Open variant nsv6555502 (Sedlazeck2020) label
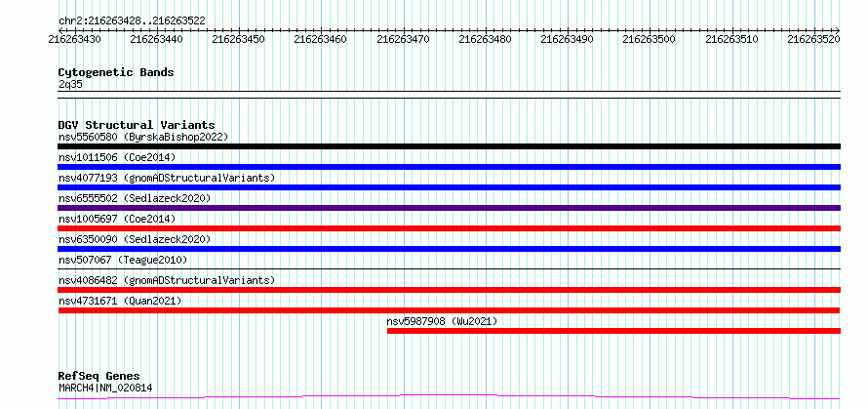The width and height of the screenshot is (868, 409). coord(135,198)
